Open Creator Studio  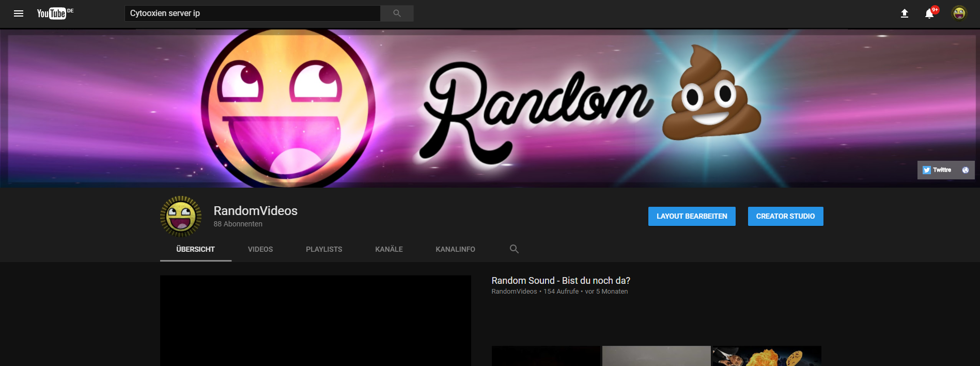coord(785,217)
